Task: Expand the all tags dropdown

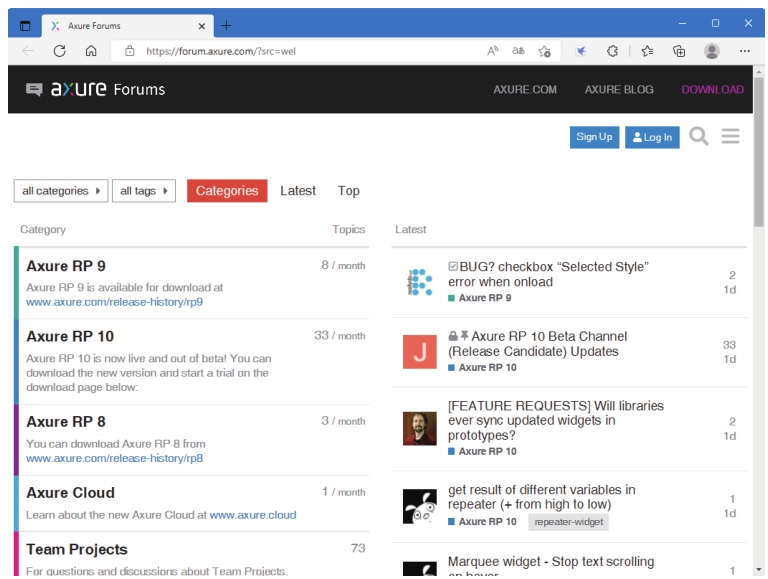Action: (x=144, y=191)
